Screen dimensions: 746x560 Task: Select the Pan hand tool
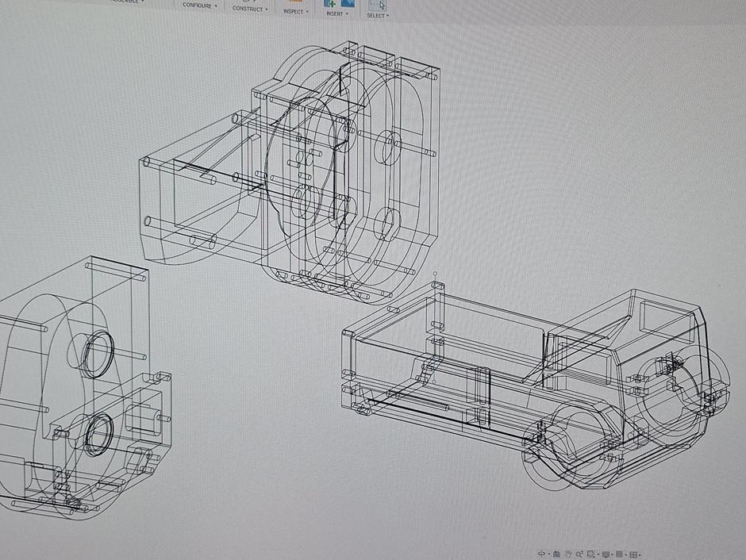click(x=568, y=554)
